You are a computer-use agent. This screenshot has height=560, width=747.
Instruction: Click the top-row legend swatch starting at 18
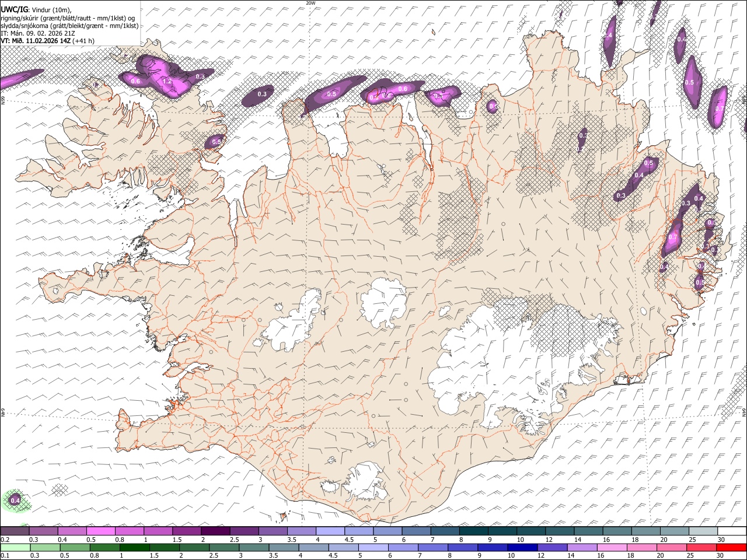click(645, 531)
